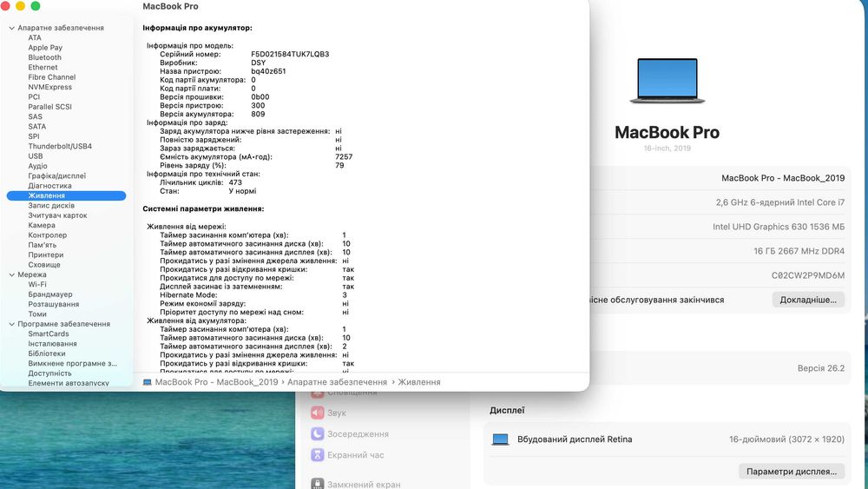868x489 pixels.
Task: Click Апаратне забезпечення in the path bar
Action: pyautogui.click(x=337, y=382)
